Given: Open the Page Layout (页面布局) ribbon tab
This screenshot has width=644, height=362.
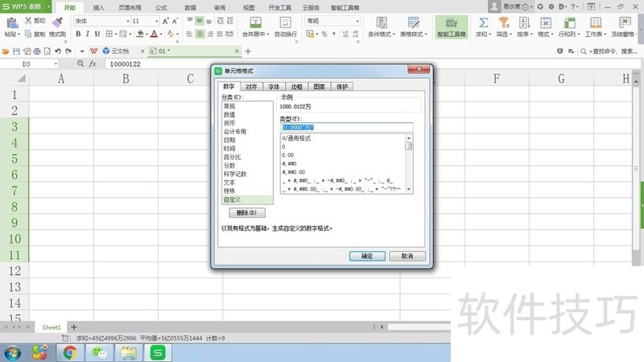Looking at the screenshot, I should (130, 7).
